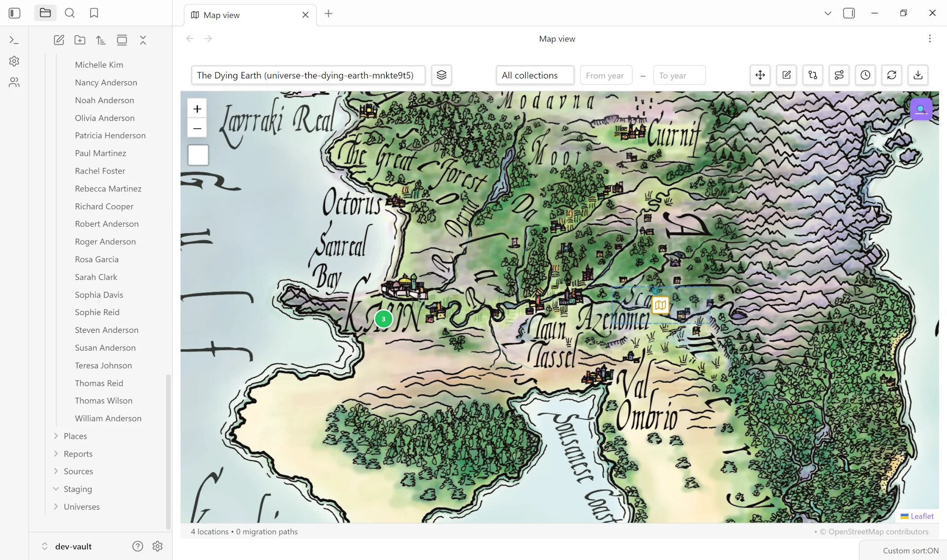Export map with download icon
947x560 pixels.
tap(918, 75)
